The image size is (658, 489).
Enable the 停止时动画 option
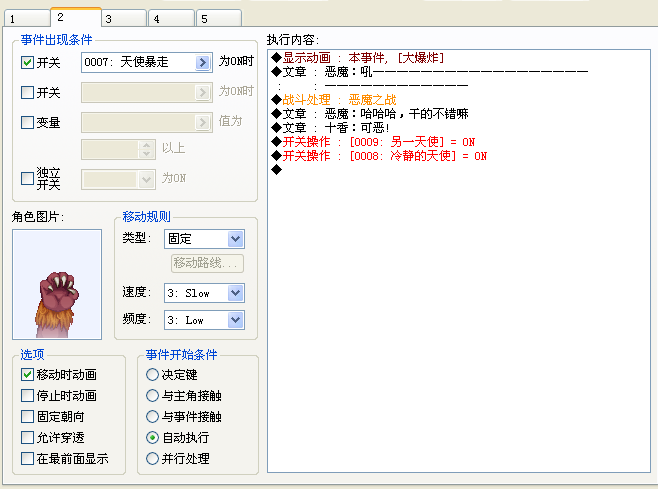point(27,395)
